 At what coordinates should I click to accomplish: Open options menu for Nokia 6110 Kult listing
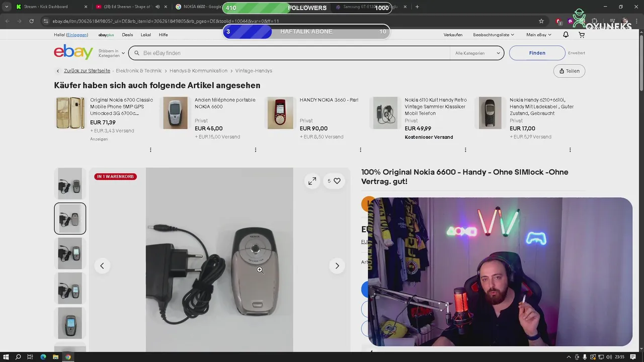465,150
